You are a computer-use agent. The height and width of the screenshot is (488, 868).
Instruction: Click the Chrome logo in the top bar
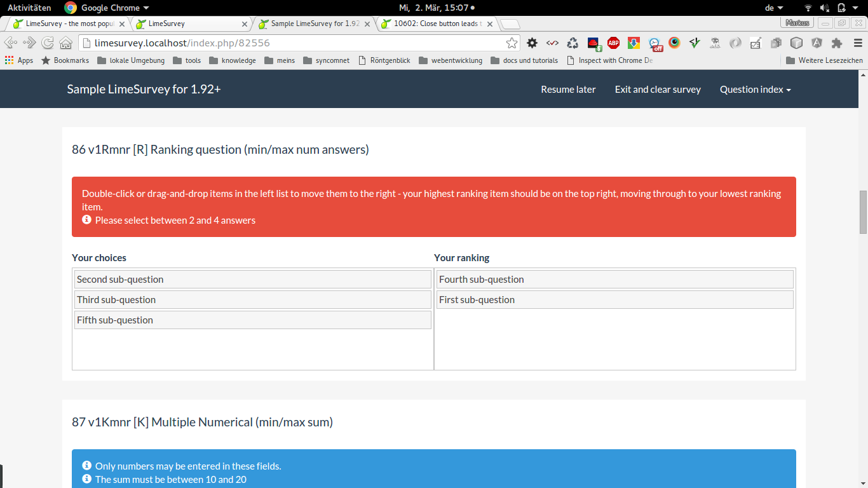[71, 8]
